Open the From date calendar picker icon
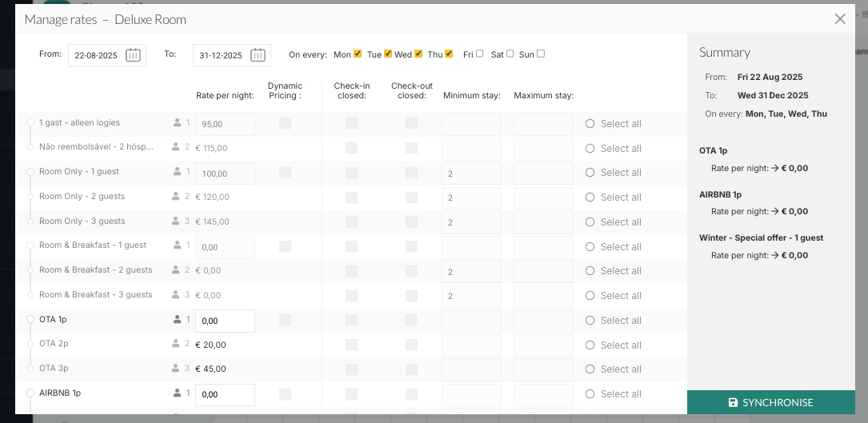 pos(133,55)
